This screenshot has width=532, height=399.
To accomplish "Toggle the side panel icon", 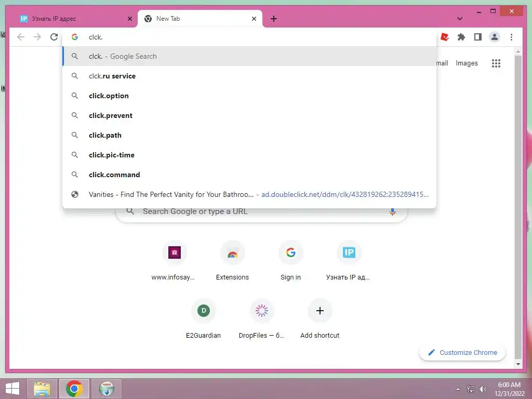I will (478, 37).
